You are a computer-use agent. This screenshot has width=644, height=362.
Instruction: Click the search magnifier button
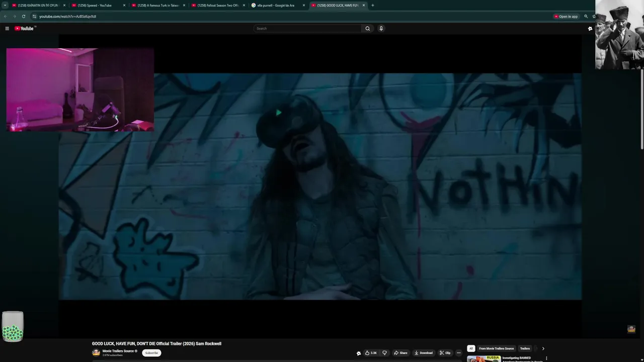pos(367,29)
